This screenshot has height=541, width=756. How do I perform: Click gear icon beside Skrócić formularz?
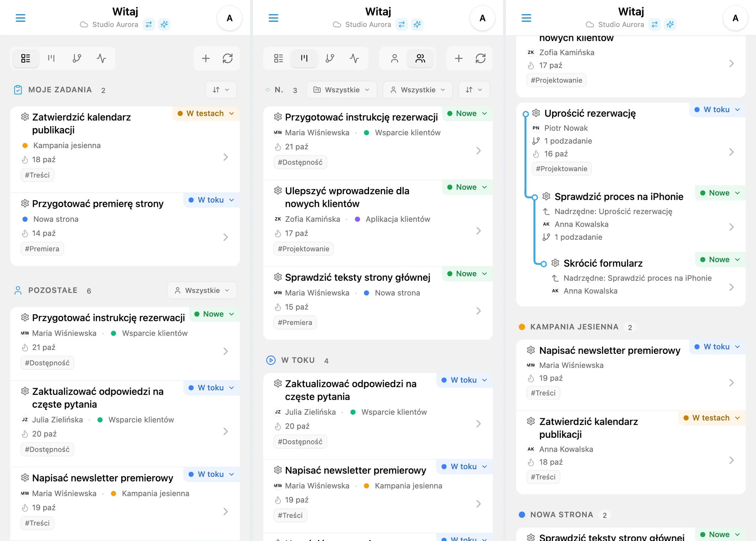pyautogui.click(x=555, y=263)
